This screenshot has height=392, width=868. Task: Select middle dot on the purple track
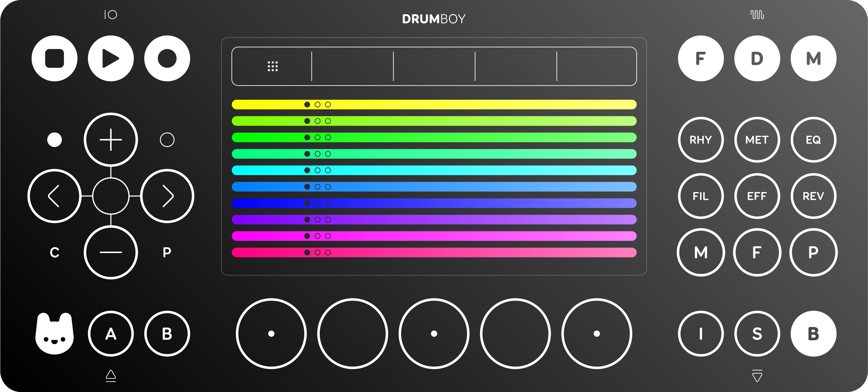(x=317, y=220)
